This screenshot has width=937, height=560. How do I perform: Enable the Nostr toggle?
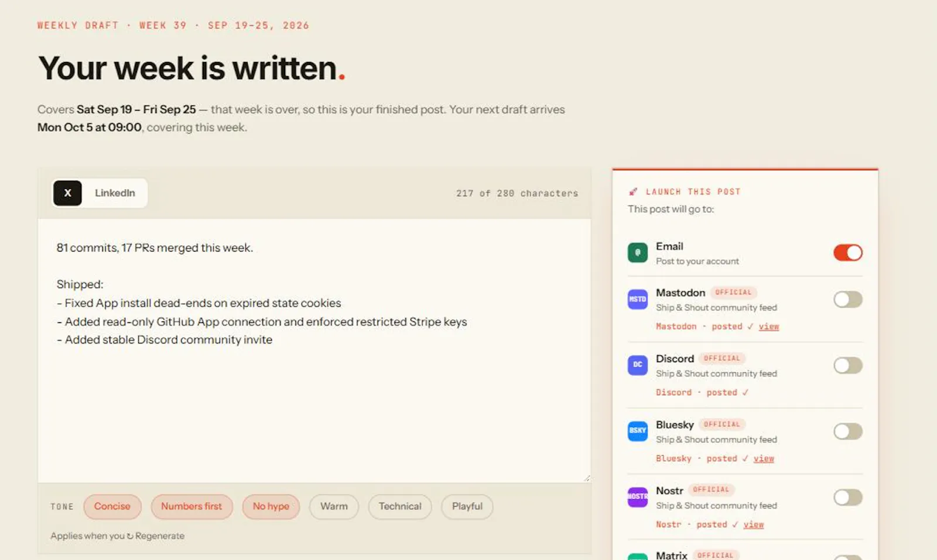click(848, 498)
